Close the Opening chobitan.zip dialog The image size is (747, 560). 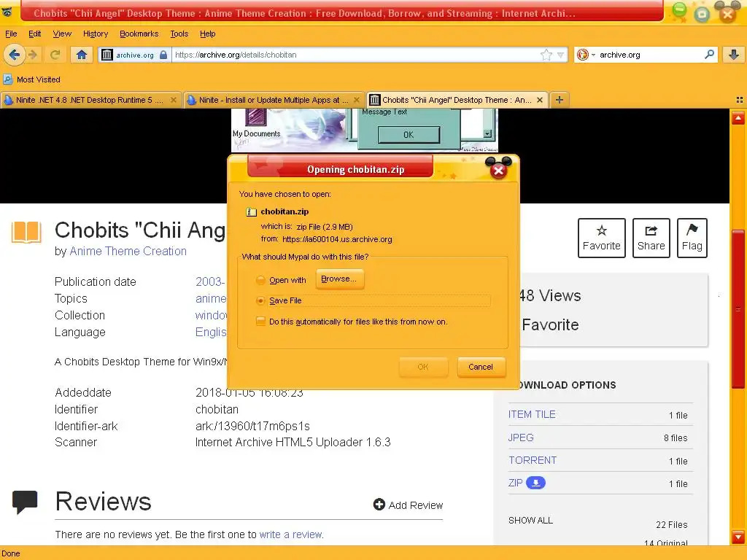pyautogui.click(x=498, y=171)
